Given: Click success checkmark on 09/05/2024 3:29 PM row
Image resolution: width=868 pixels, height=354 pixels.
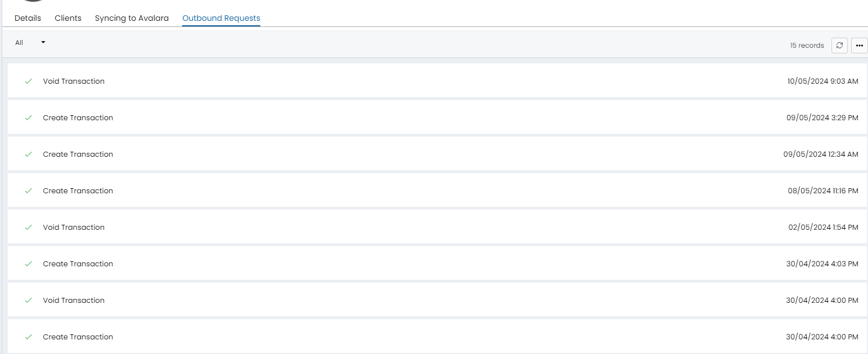Looking at the screenshot, I should point(28,118).
